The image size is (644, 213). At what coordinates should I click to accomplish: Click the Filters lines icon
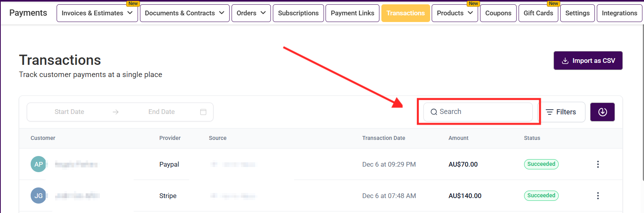coord(550,112)
